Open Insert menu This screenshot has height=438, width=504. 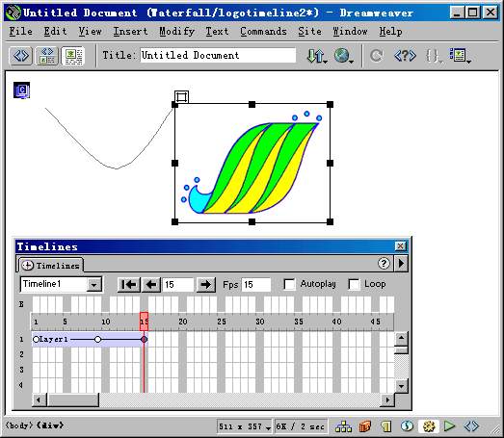pyautogui.click(x=130, y=31)
